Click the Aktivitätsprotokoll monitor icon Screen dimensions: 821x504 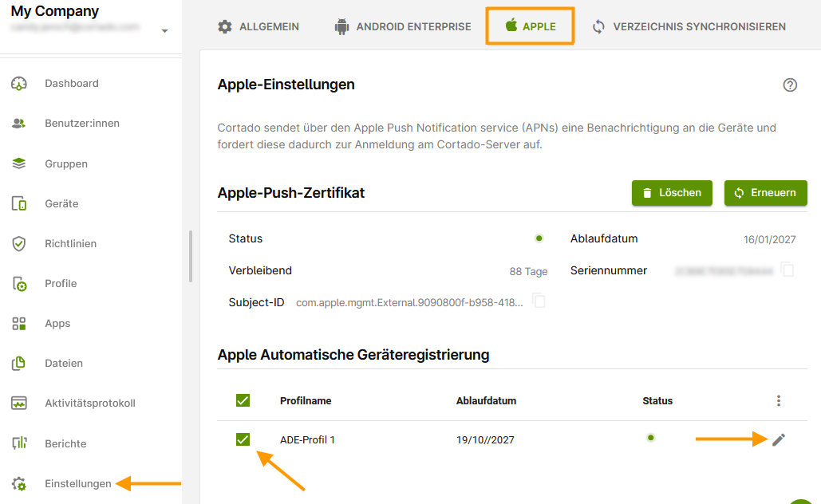tap(19, 403)
